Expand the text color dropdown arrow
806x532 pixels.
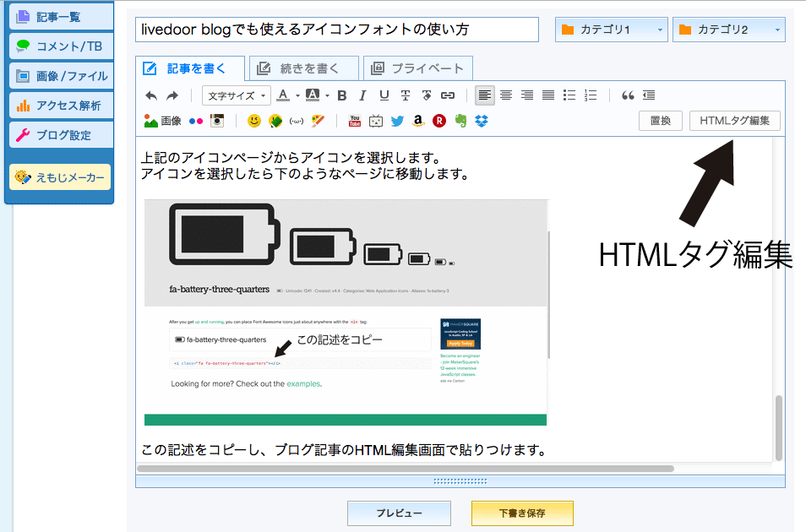click(x=297, y=96)
